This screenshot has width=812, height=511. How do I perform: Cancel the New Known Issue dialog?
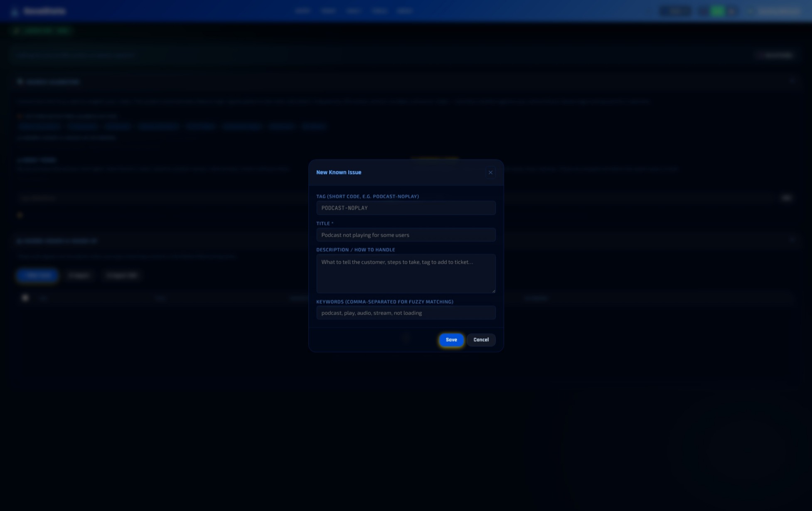point(481,340)
